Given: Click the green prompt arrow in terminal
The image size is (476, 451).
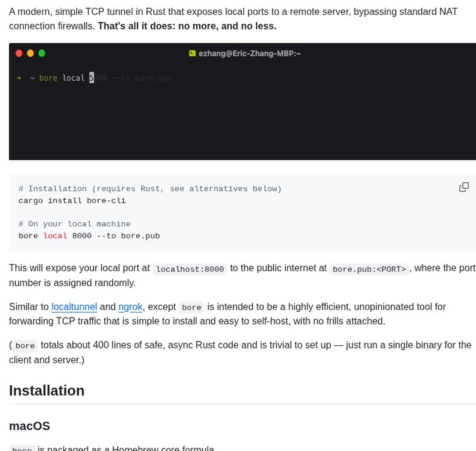Looking at the screenshot, I should point(19,78).
